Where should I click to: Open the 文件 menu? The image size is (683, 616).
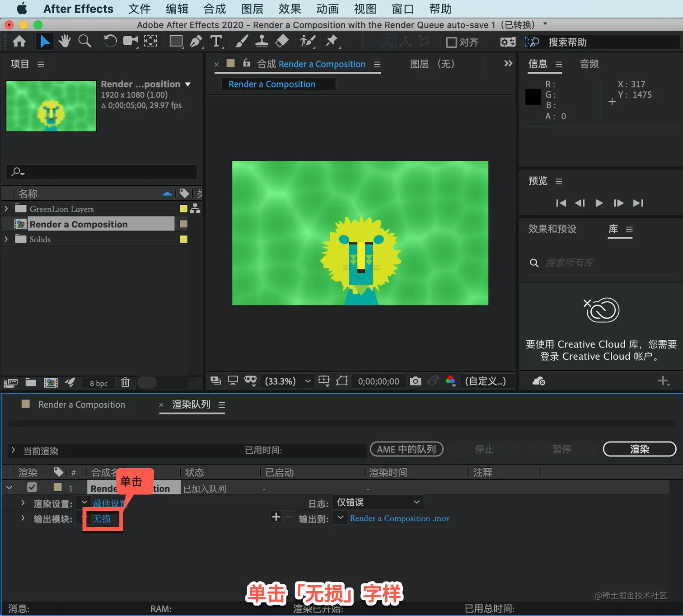click(139, 9)
